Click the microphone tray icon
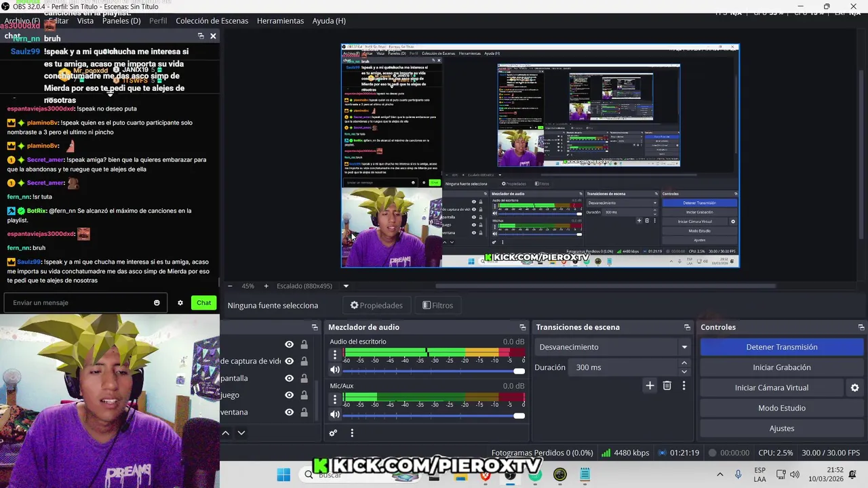This screenshot has width=868, height=488. coord(738,474)
